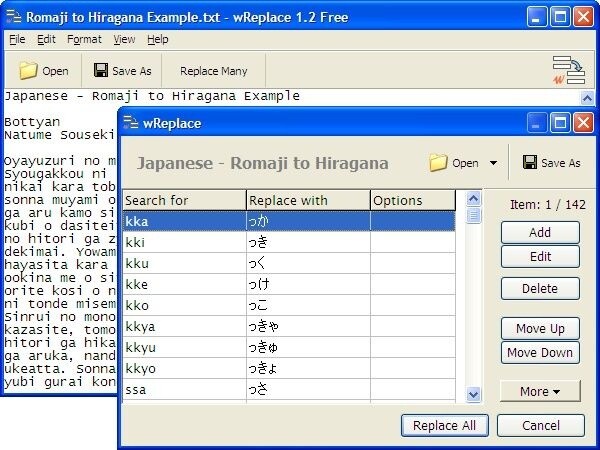Open the Format menu
This screenshot has width=600, height=450.
pos(84,40)
